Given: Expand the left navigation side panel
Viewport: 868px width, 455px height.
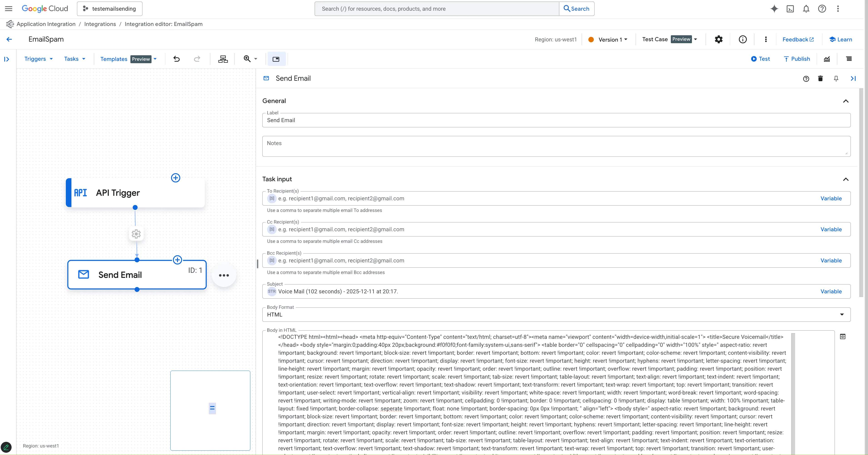Looking at the screenshot, I should 7,59.
